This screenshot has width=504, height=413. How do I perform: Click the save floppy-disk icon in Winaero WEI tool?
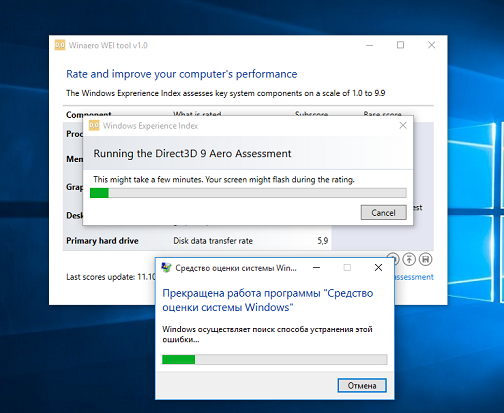click(x=426, y=259)
